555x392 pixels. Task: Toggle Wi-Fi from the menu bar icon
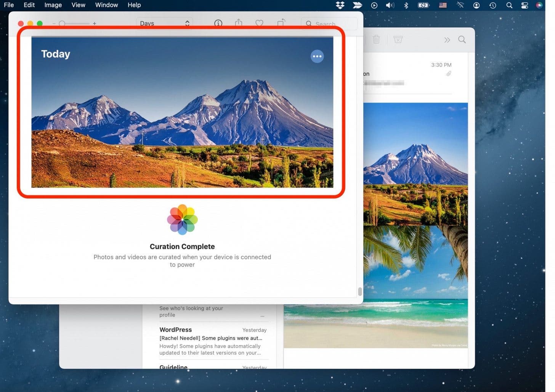[460, 5]
